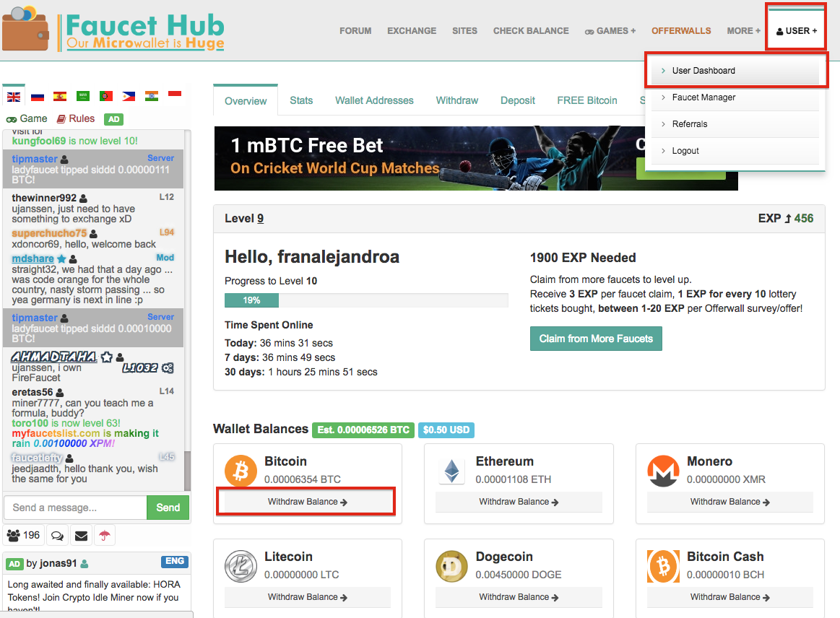
Task: Open EXCHANGE in top navigation
Action: tap(412, 31)
